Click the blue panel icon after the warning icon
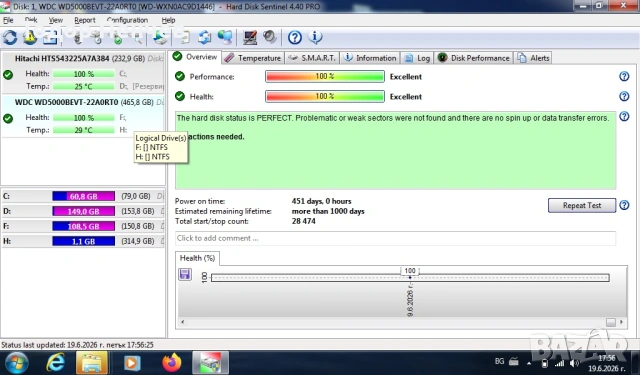 [x=50, y=38]
